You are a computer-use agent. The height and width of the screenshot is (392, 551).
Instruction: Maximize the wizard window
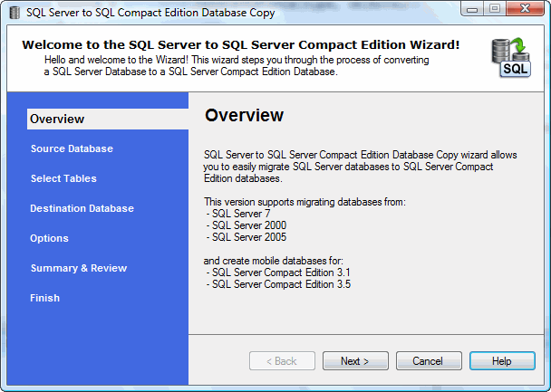click(x=495, y=10)
